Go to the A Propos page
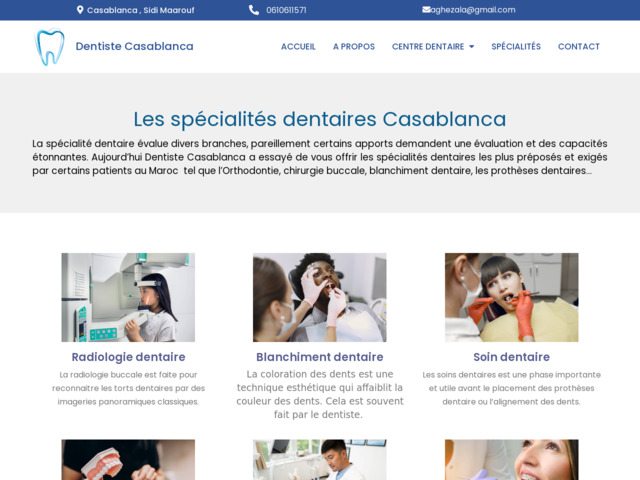 [x=353, y=47]
